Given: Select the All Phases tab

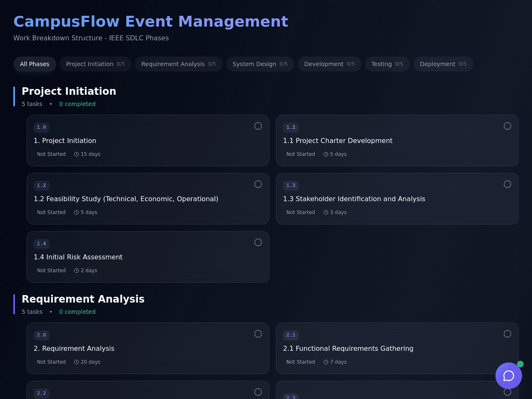Looking at the screenshot, I should point(34,64).
